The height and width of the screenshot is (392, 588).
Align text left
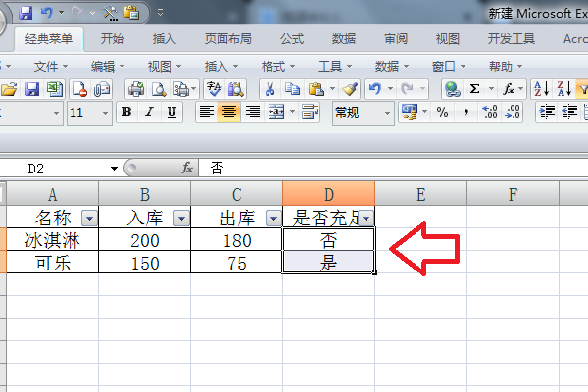[x=206, y=112]
